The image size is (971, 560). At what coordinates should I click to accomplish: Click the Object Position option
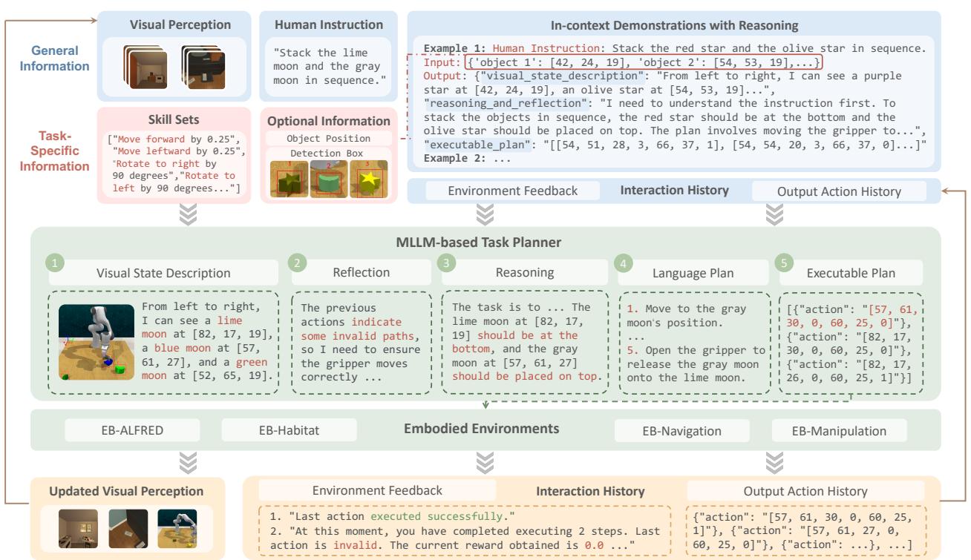[328, 138]
